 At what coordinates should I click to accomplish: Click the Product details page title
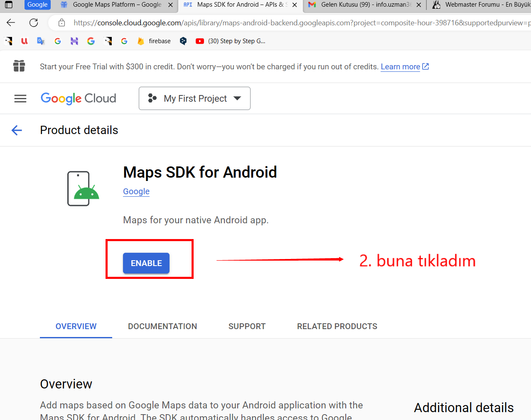(x=79, y=130)
